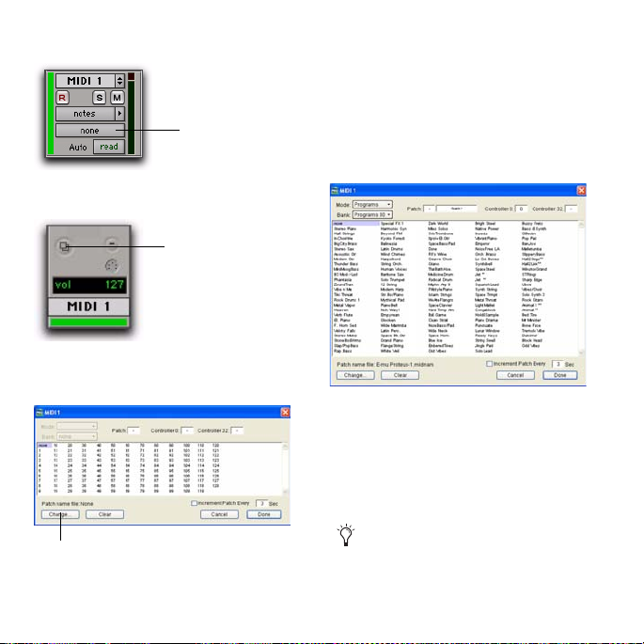This screenshot has width=644, height=644.
Task: Click the seconds field in Proteus patch dialog
Action: [558, 364]
